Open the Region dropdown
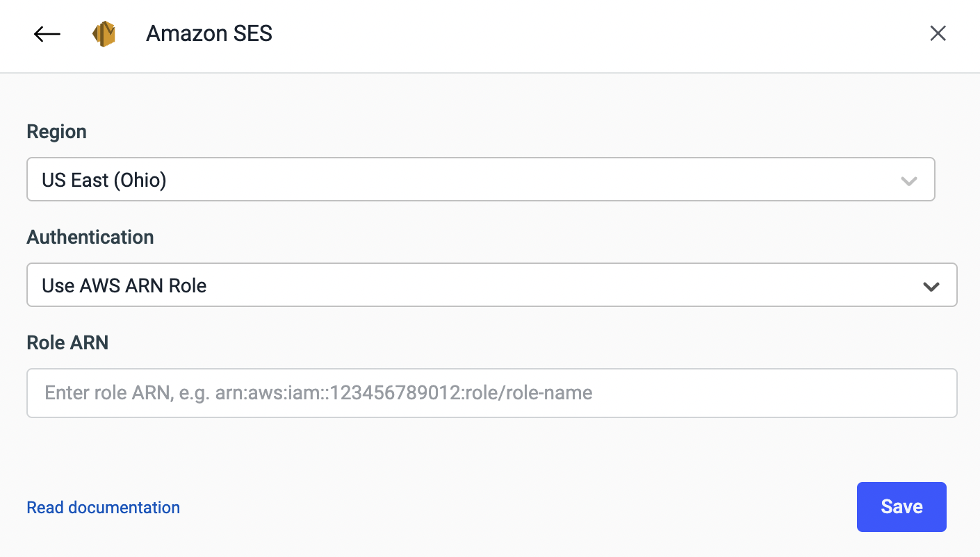Image resolution: width=980 pixels, height=557 pixels. point(480,180)
